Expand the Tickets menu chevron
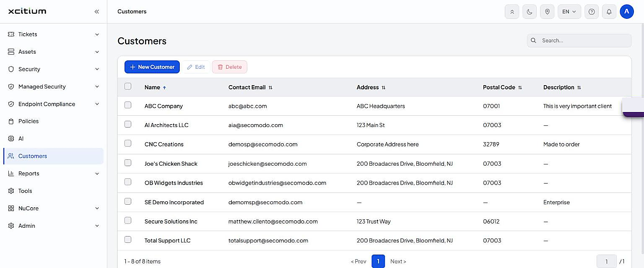The width and height of the screenshot is (644, 268). [97, 34]
